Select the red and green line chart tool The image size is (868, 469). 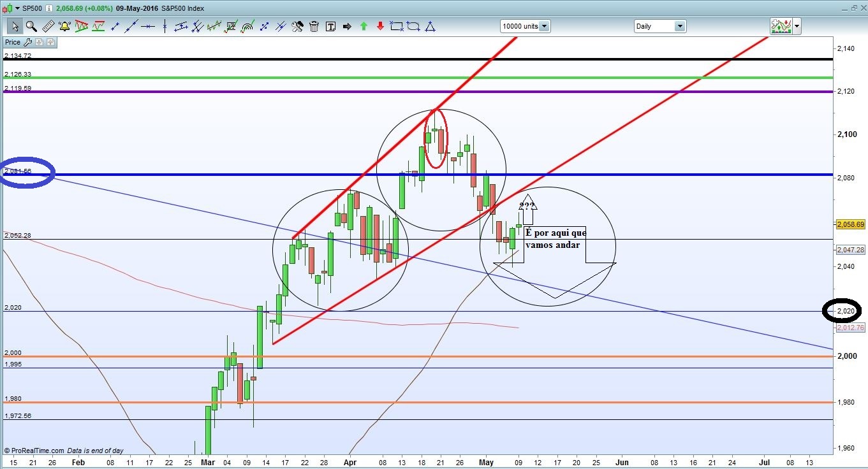point(98,26)
